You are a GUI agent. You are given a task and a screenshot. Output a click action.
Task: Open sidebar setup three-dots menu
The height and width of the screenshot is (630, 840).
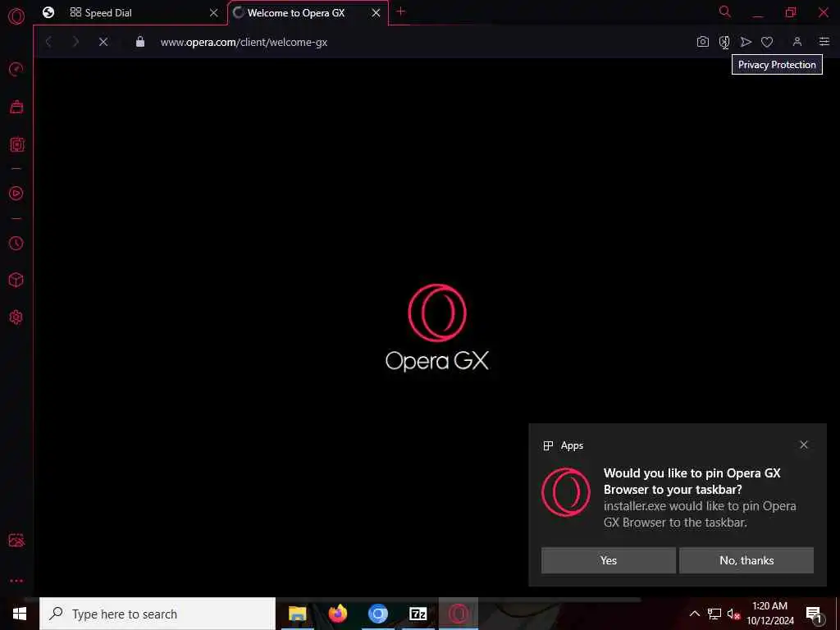pyautogui.click(x=16, y=581)
